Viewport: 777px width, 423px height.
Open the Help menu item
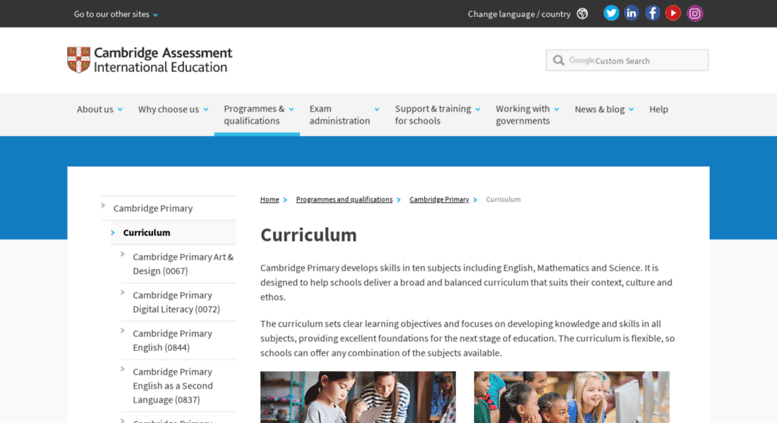click(659, 109)
